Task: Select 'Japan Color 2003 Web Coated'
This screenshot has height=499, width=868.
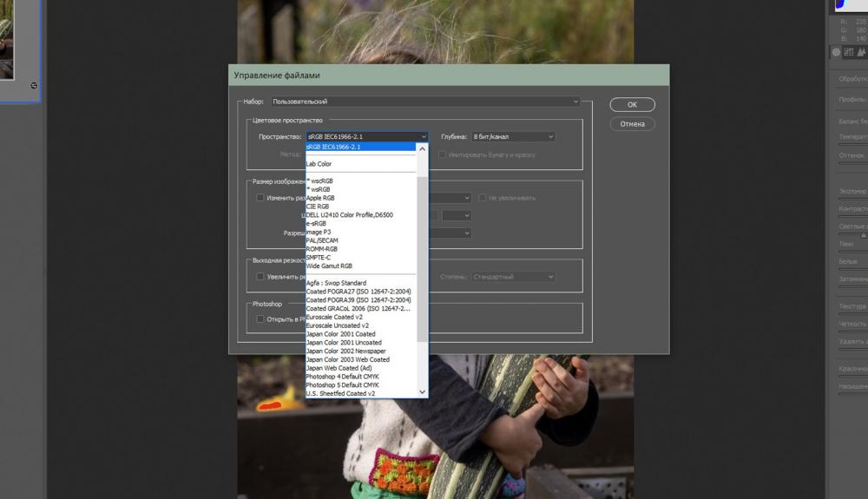Action: [360, 359]
